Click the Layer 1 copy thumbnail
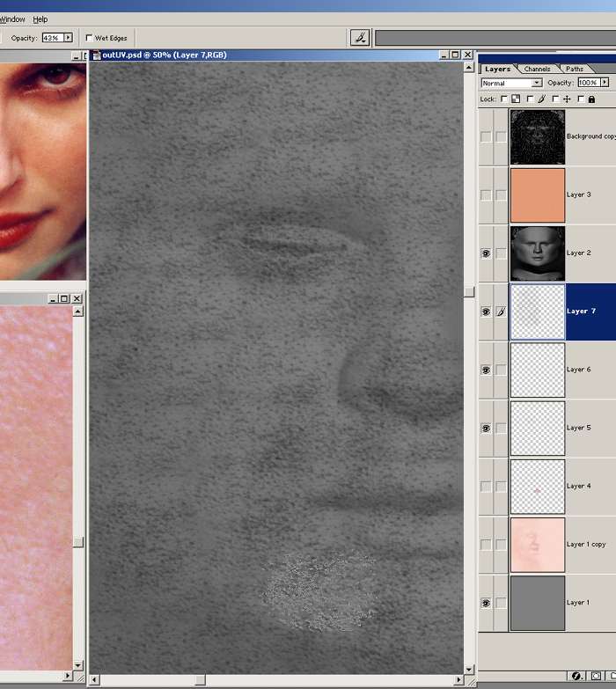 tap(537, 545)
